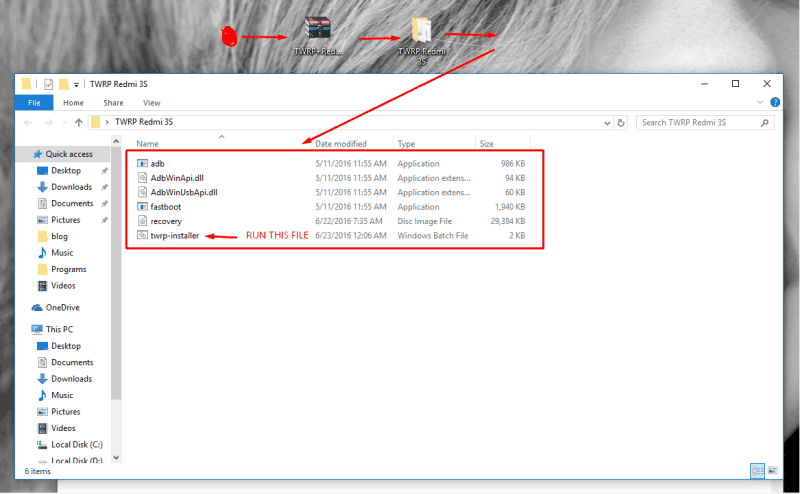Open Downloads under This PC

tap(71, 379)
